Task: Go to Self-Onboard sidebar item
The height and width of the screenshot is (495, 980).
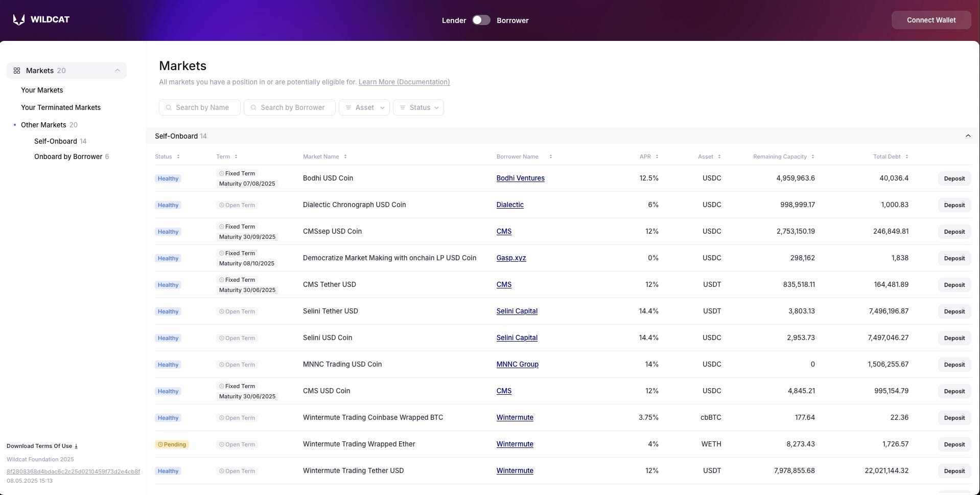Action: (x=56, y=141)
